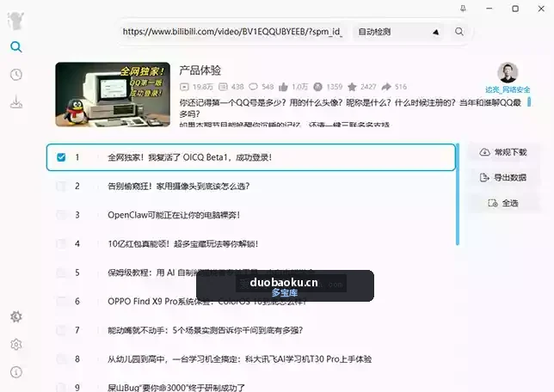Click the description scrollbar beside the text
This screenshot has height=392, width=554.
pos(529,101)
